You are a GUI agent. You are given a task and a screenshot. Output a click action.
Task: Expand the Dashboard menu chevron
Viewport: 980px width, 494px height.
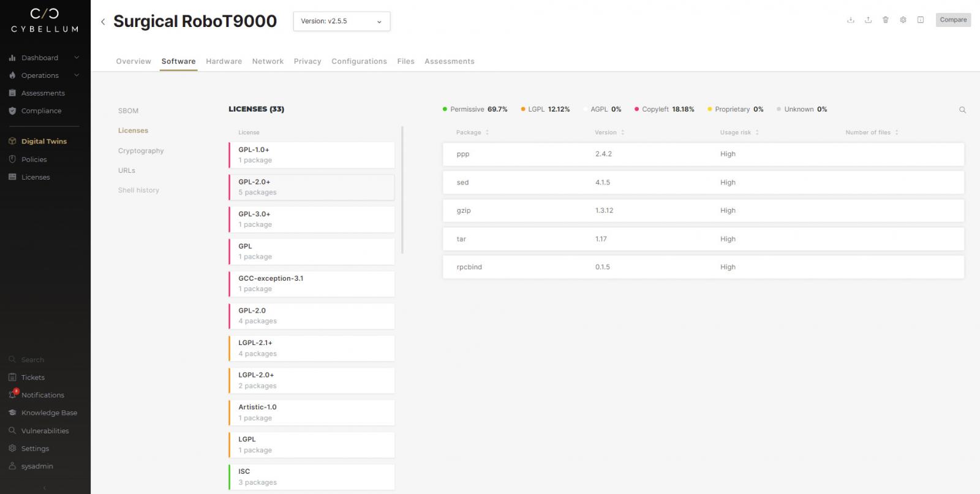click(x=77, y=58)
